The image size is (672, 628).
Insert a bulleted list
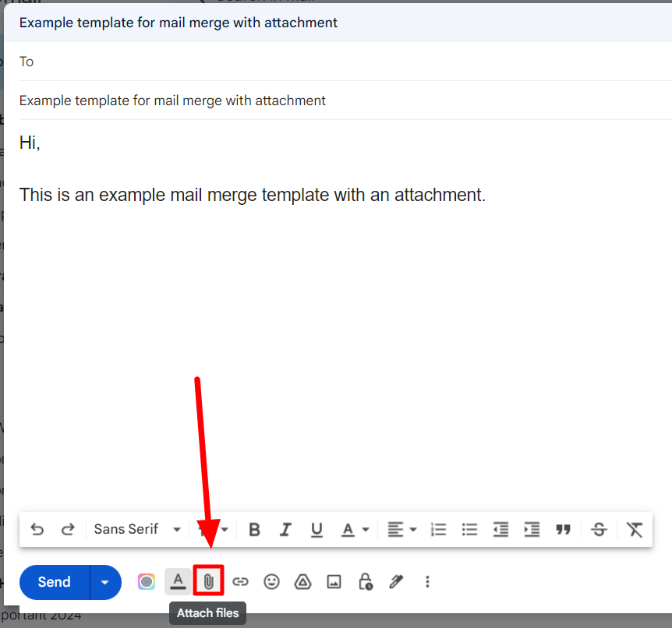click(x=470, y=530)
